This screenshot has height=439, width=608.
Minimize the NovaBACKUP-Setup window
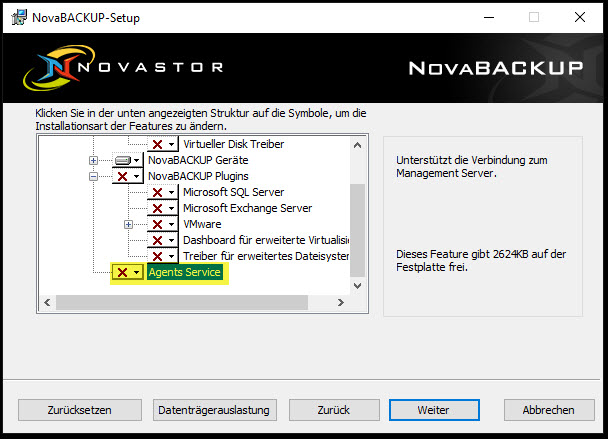coord(489,17)
